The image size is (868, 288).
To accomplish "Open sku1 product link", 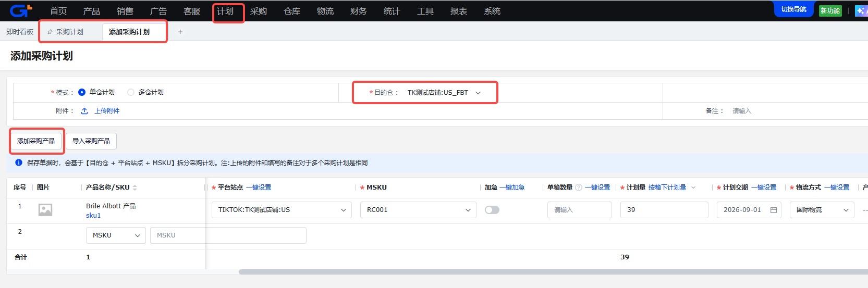I will coord(93,216).
